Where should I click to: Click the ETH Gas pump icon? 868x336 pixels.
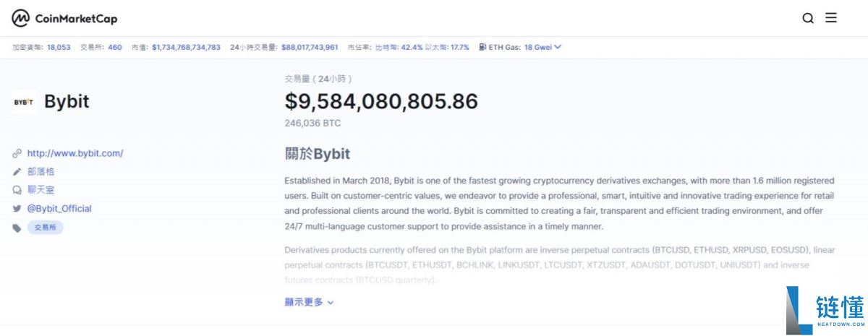[482, 47]
